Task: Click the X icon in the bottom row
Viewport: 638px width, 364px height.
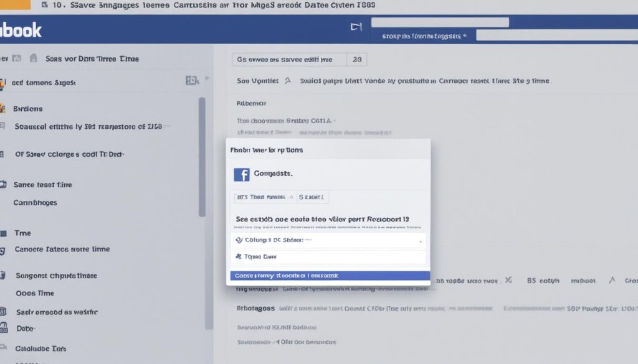Action: [x=508, y=281]
